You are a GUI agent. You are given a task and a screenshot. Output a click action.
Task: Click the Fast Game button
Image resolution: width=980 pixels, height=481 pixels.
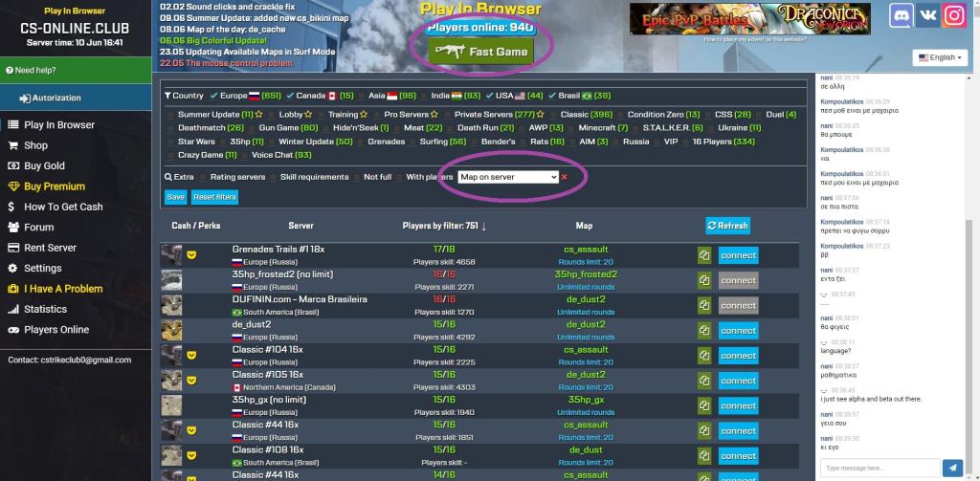tap(481, 52)
